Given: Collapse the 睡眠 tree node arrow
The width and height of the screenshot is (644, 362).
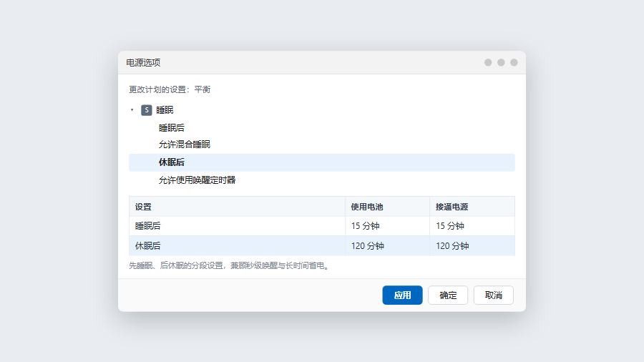Looking at the screenshot, I should point(132,110).
